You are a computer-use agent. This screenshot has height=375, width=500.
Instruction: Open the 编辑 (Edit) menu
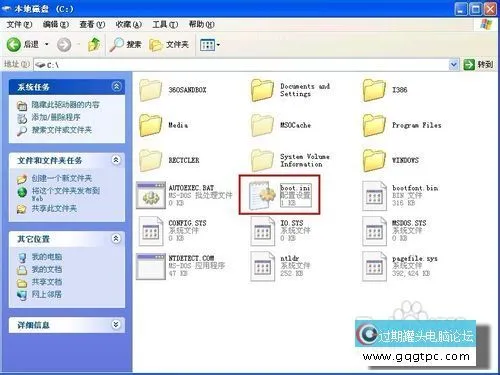56,24
